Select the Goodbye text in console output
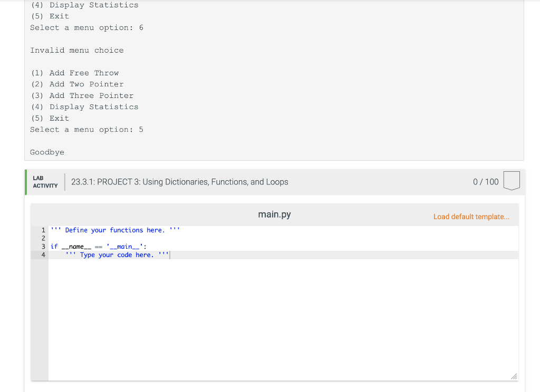The height and width of the screenshot is (392, 540). (47, 152)
